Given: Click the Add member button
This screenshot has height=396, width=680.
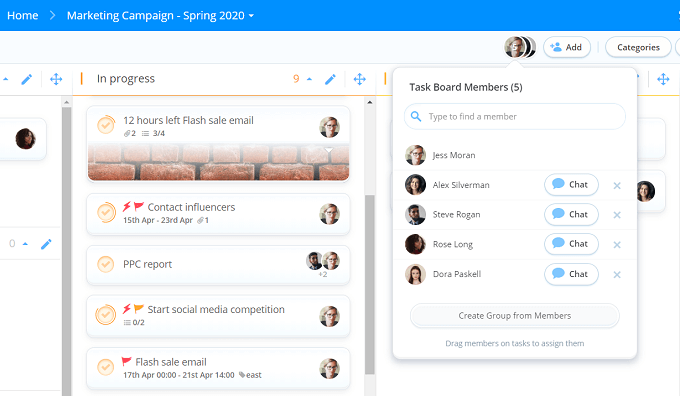Looking at the screenshot, I should click(566, 47).
